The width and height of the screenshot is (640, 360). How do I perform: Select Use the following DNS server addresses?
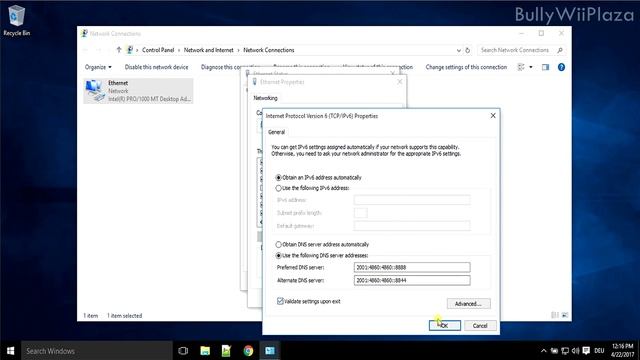[x=322, y=256]
